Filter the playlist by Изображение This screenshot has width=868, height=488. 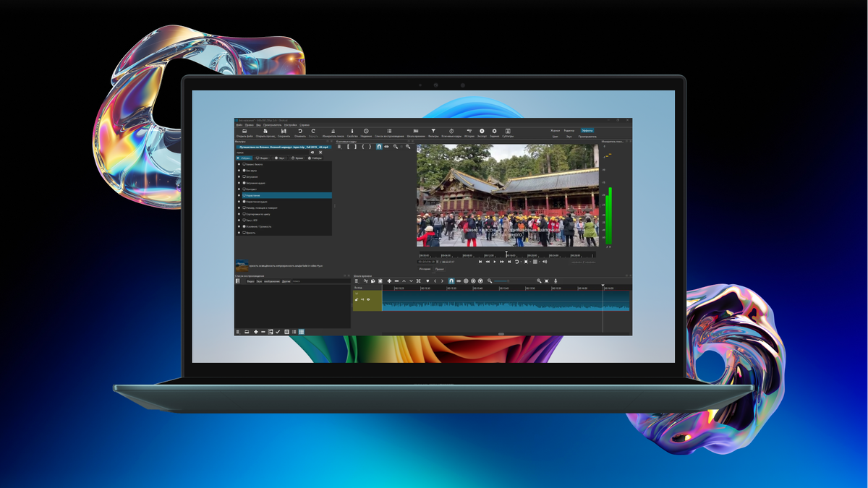pyautogui.click(x=272, y=281)
